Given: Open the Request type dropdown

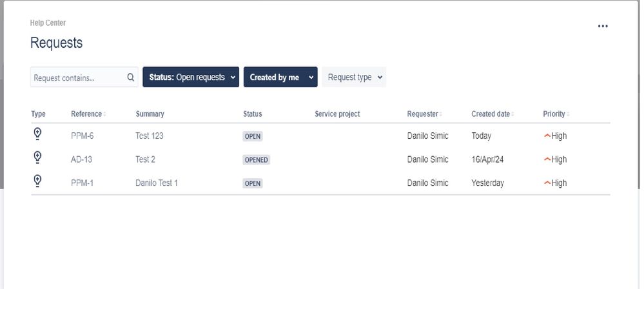Looking at the screenshot, I should point(354,77).
